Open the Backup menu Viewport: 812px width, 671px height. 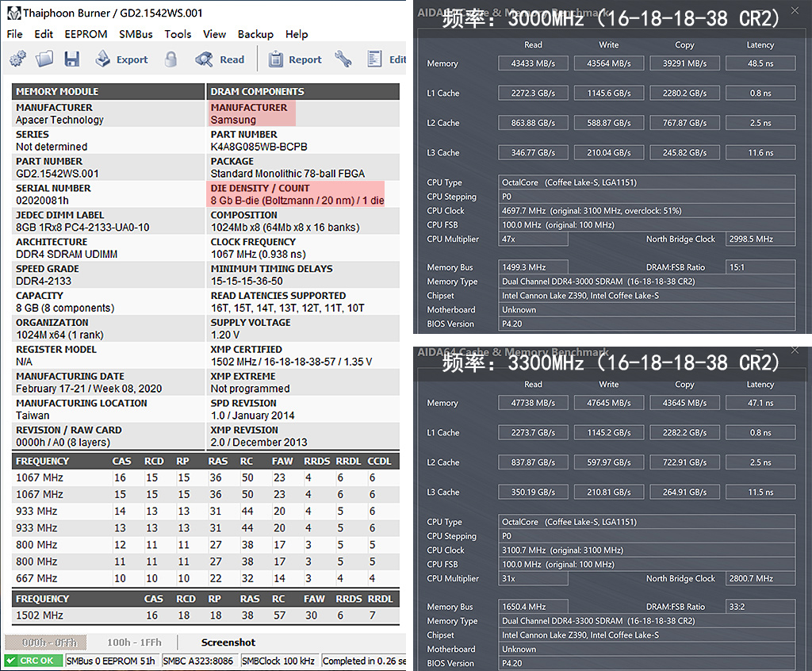click(255, 34)
